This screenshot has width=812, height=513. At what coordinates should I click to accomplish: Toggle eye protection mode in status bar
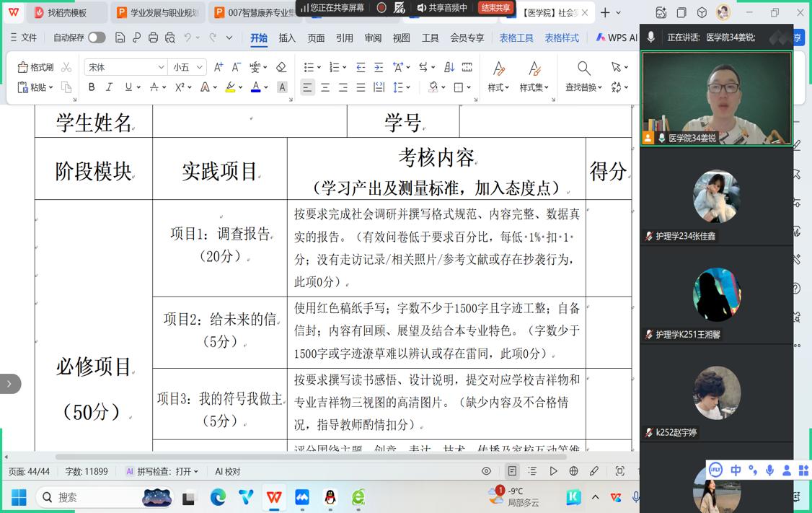486,471
